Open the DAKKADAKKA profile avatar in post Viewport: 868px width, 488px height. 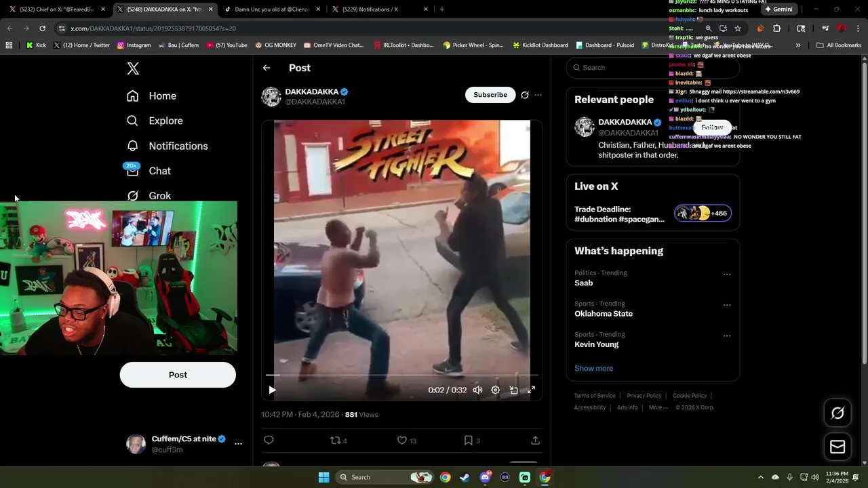(271, 96)
